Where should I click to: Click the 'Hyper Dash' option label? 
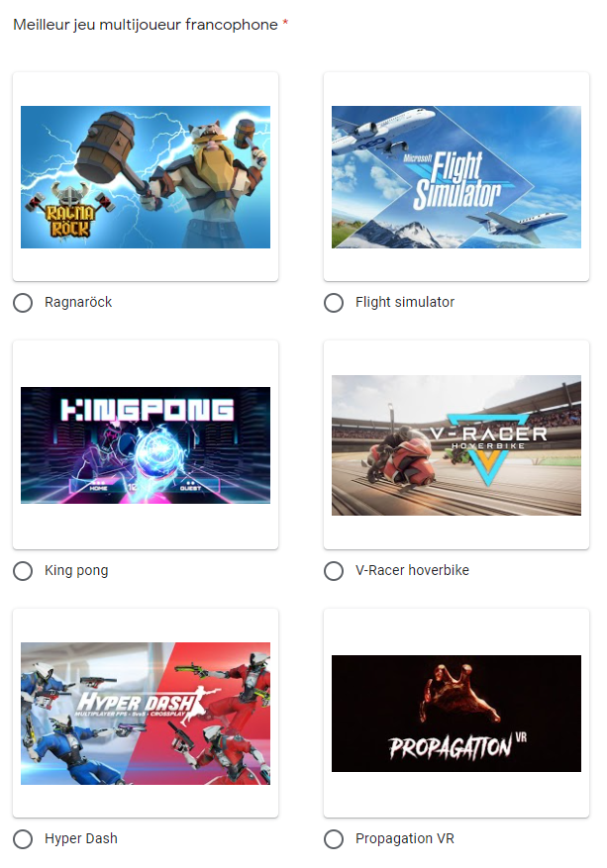tap(81, 838)
